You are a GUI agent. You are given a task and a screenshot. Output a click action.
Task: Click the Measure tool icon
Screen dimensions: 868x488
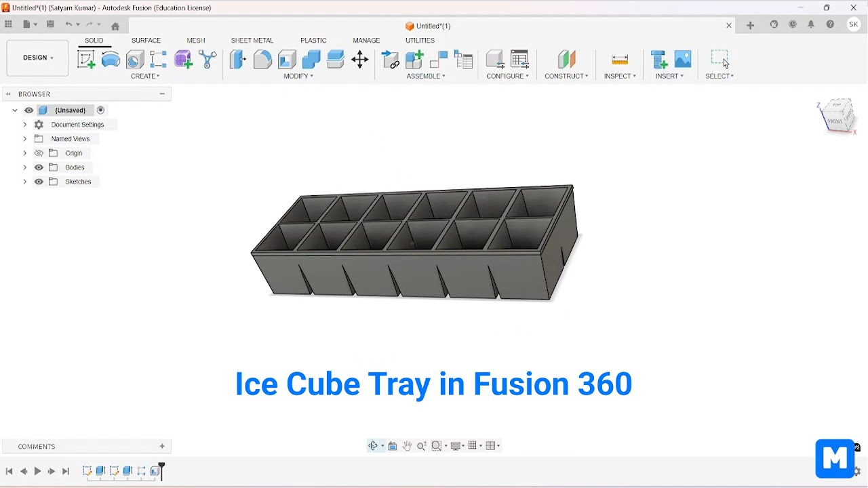coord(620,60)
